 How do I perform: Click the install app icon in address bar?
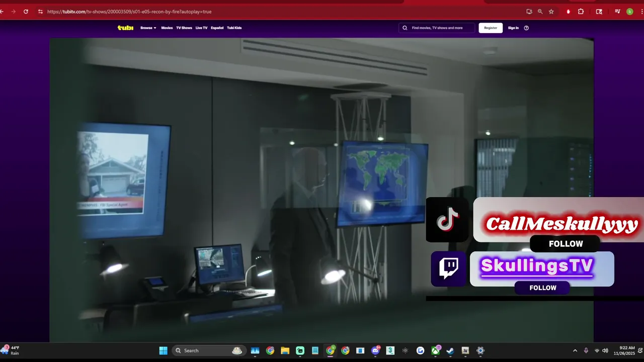tap(529, 12)
